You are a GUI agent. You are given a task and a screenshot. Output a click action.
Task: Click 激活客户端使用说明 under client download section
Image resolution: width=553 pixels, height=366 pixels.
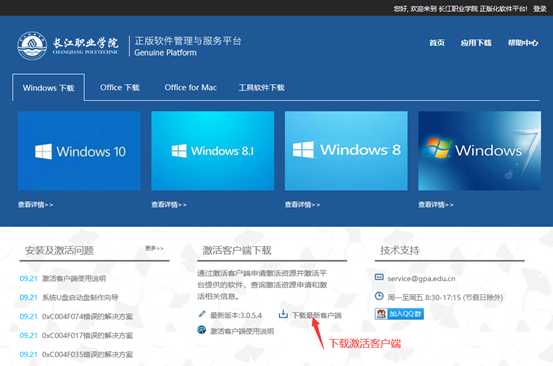(x=242, y=331)
